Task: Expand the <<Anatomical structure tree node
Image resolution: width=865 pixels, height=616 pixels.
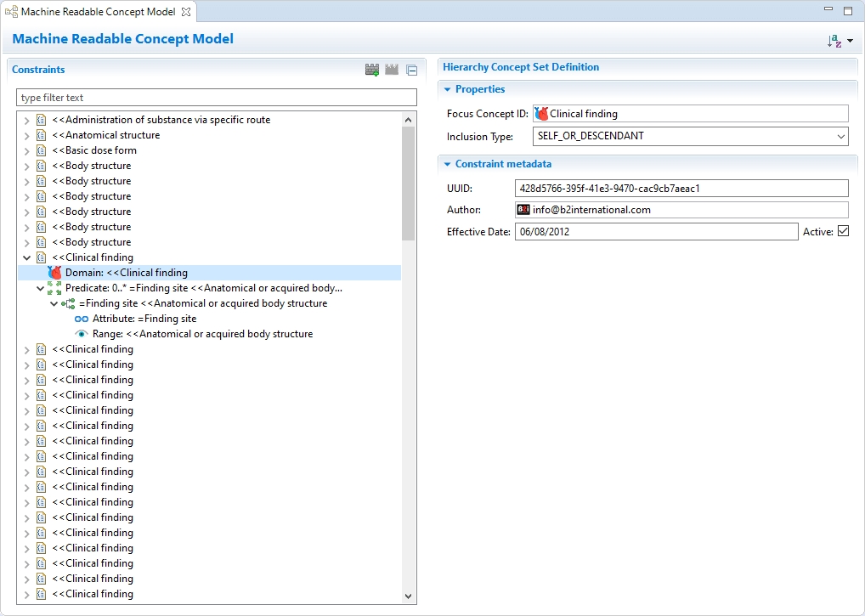Action: coord(27,135)
